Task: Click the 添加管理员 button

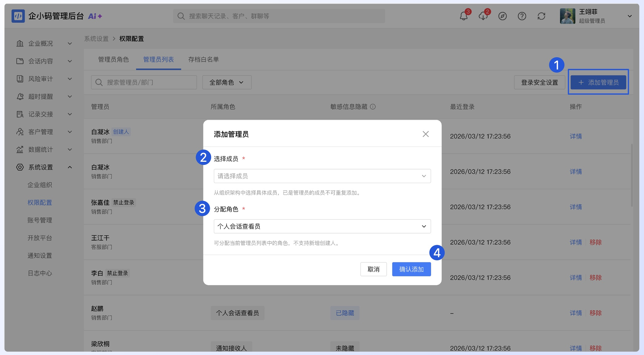Action: [x=598, y=82]
